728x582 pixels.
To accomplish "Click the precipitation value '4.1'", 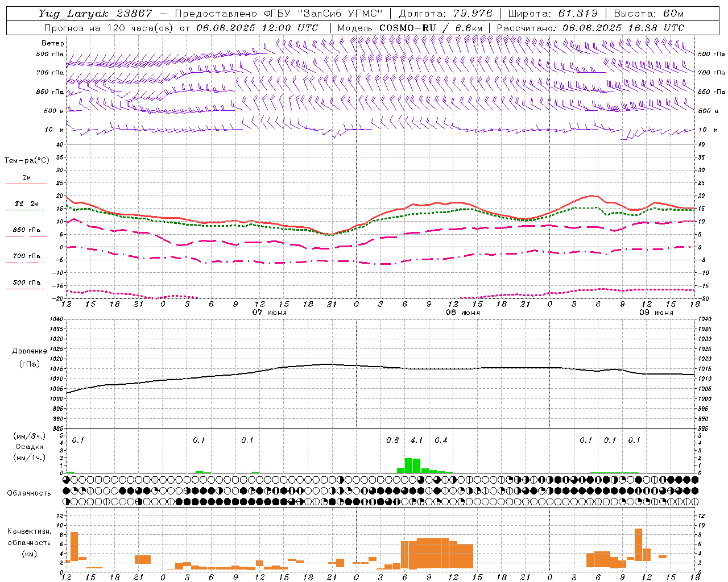I will [416, 440].
